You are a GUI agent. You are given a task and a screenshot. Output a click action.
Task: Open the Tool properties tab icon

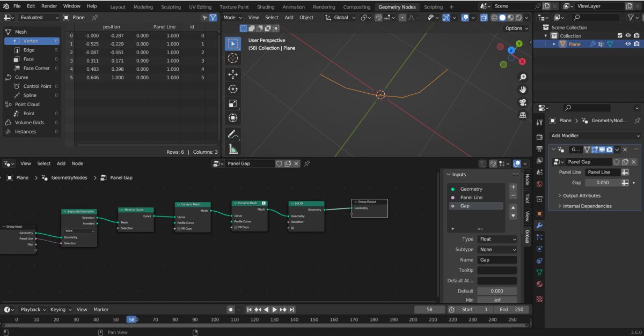tap(539, 122)
